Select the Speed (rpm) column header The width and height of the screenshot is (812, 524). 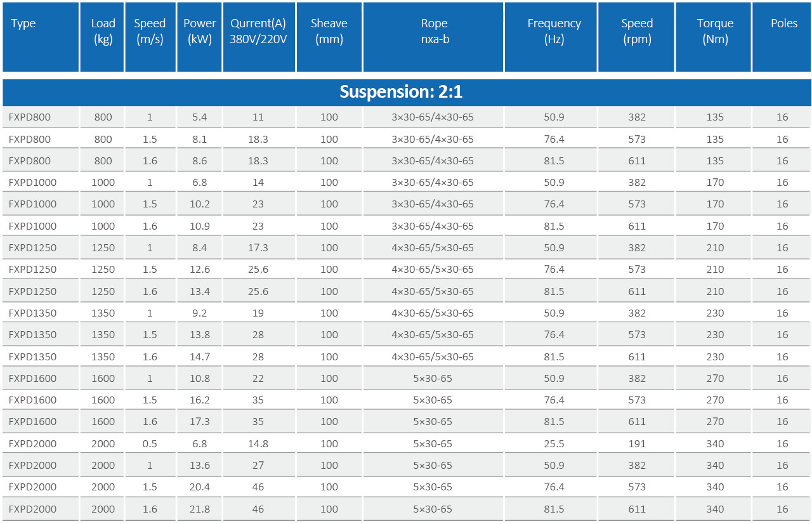tap(637, 31)
